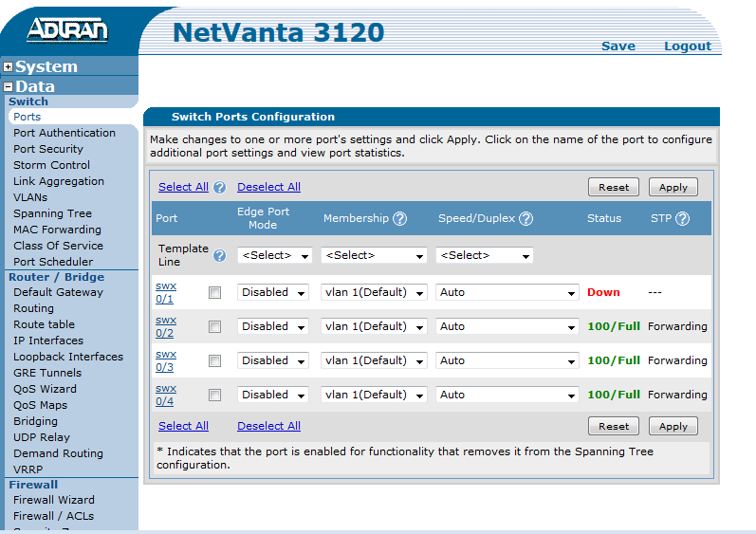Open the swx 0/3 port link
Image resolution: width=756 pixels, height=534 pixels.
pyautogui.click(x=166, y=361)
